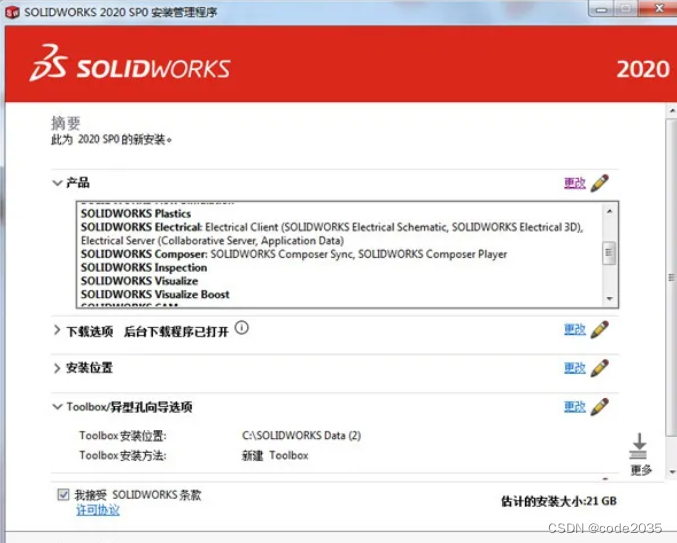Viewport: 677px width, 543px height.
Task: Click product list scroll up arrow
Action: [x=609, y=211]
